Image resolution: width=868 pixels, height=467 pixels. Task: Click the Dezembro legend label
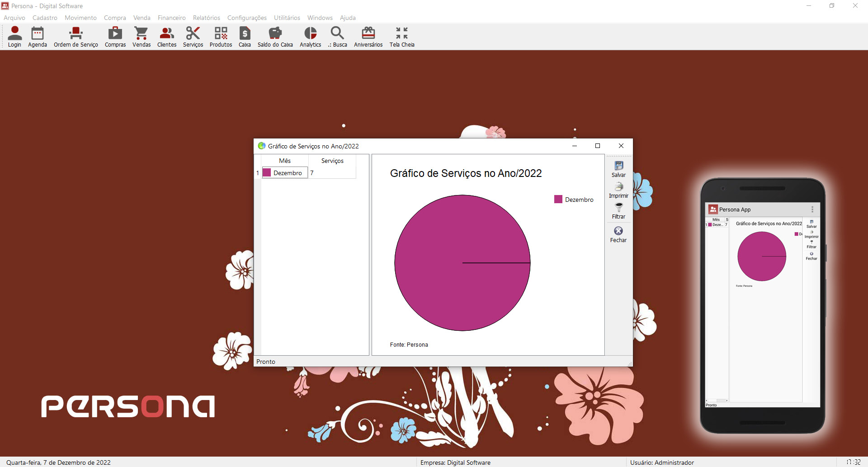(x=579, y=200)
